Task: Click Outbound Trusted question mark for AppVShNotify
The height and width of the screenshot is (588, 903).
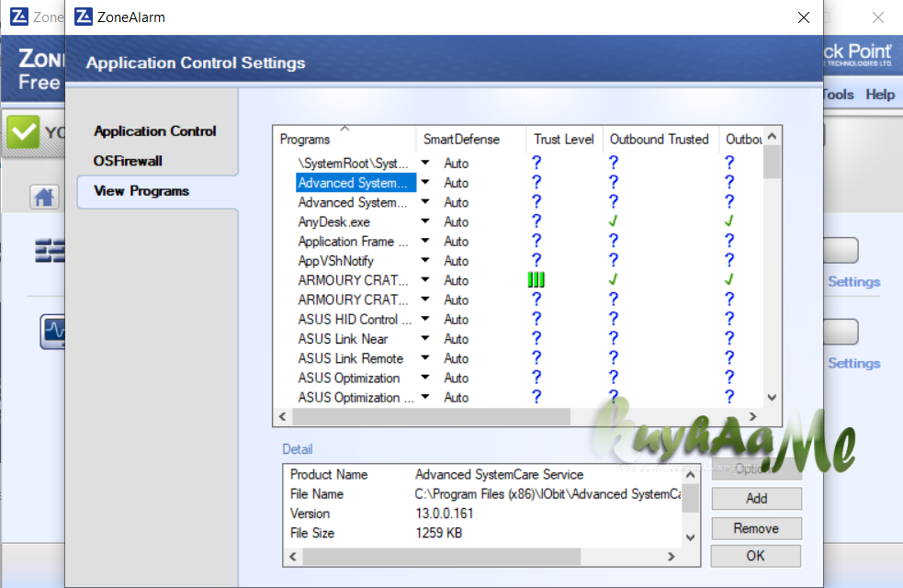Action: coord(614,260)
